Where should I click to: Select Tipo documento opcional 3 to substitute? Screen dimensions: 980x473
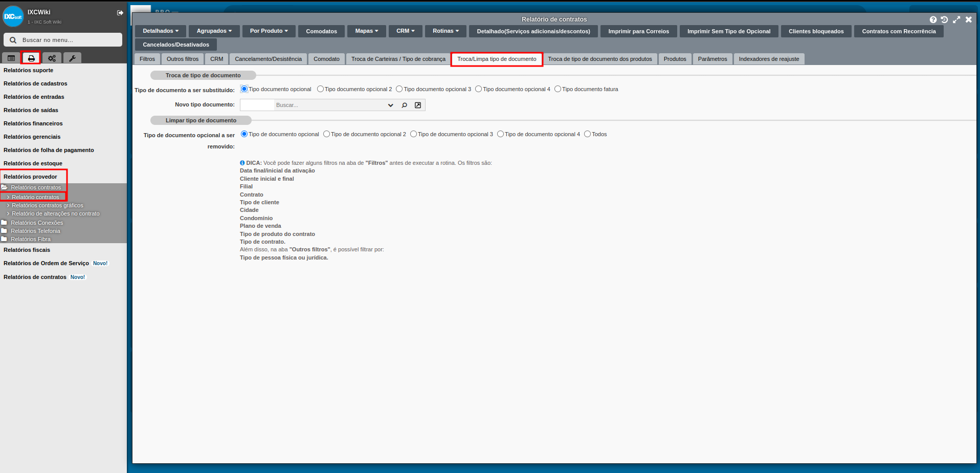click(399, 89)
